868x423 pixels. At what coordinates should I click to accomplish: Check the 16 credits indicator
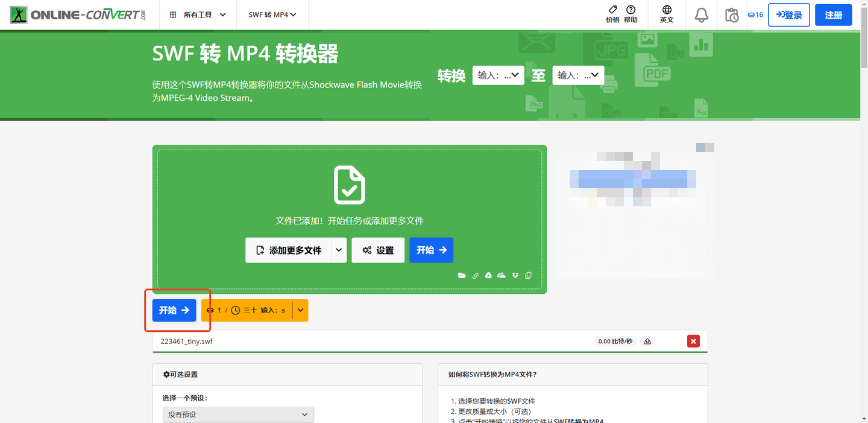click(755, 15)
